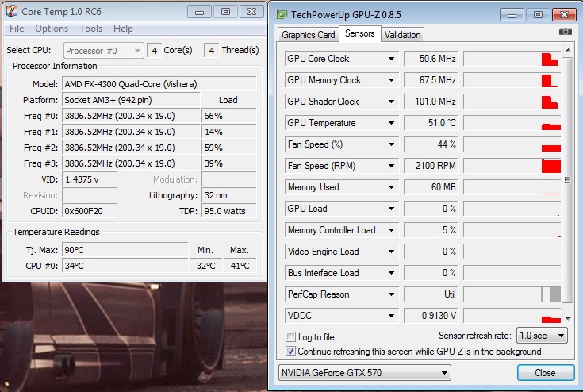Click the VID field 1.4375 v
Viewport: 583px width, 392px height.
tap(89, 179)
